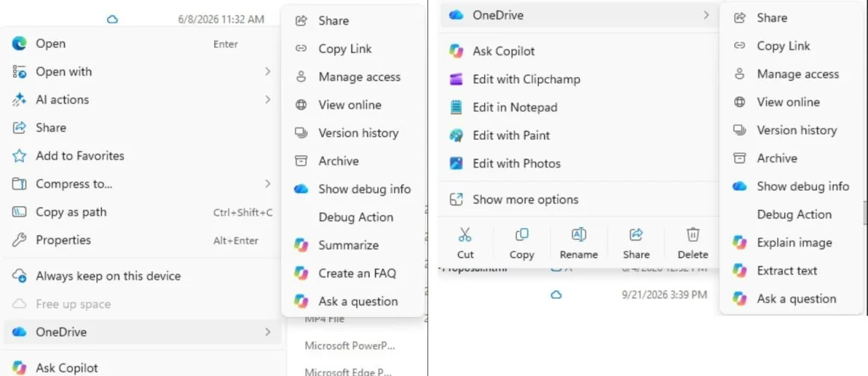Open Version history in submenu containing Summarize
Screen dimensions: 868x376
point(353,133)
